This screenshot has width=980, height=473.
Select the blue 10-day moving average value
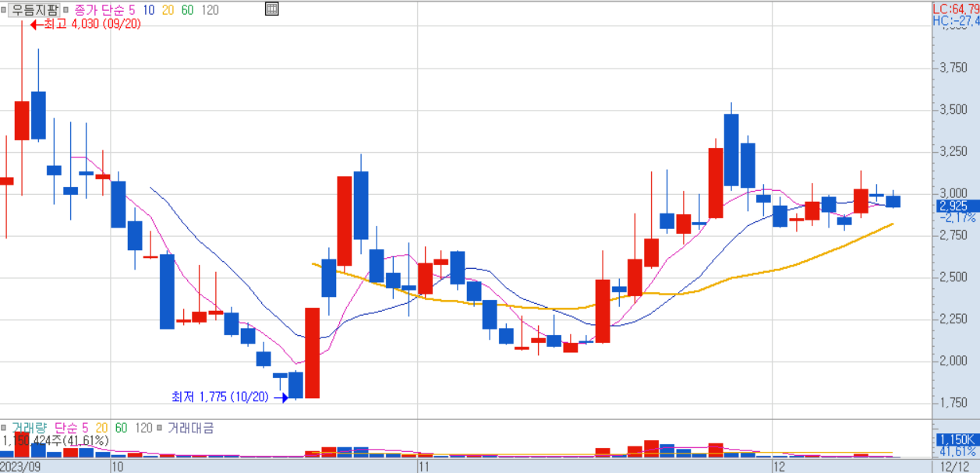(148, 10)
